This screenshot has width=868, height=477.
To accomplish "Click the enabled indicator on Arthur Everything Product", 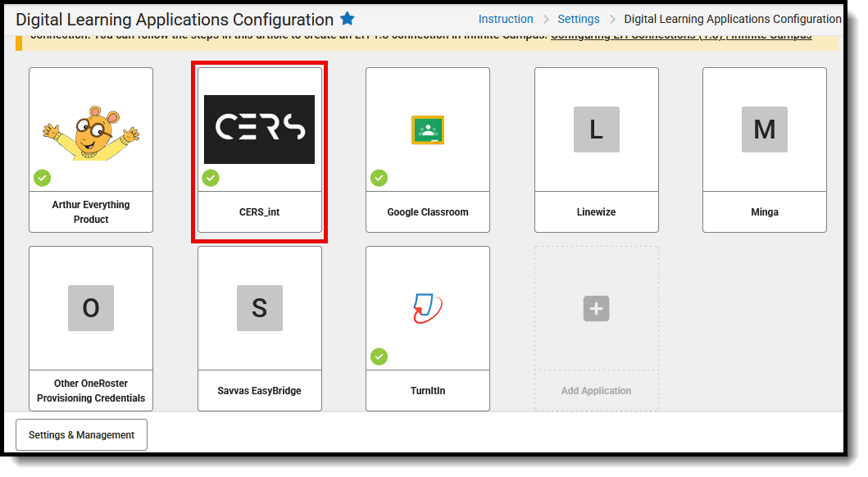I will (x=42, y=178).
